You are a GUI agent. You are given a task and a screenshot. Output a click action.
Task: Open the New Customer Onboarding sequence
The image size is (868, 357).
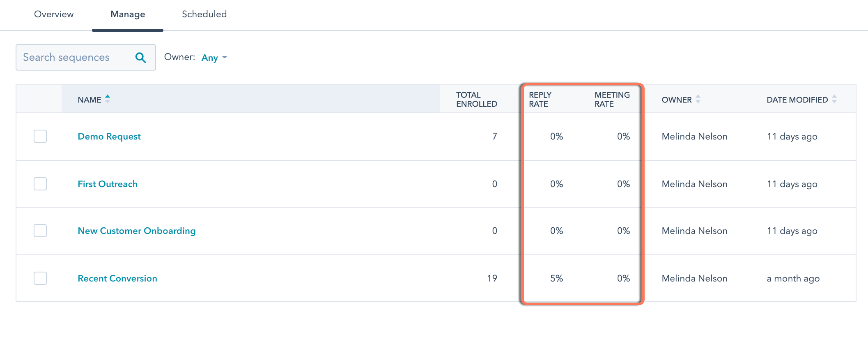click(x=137, y=231)
